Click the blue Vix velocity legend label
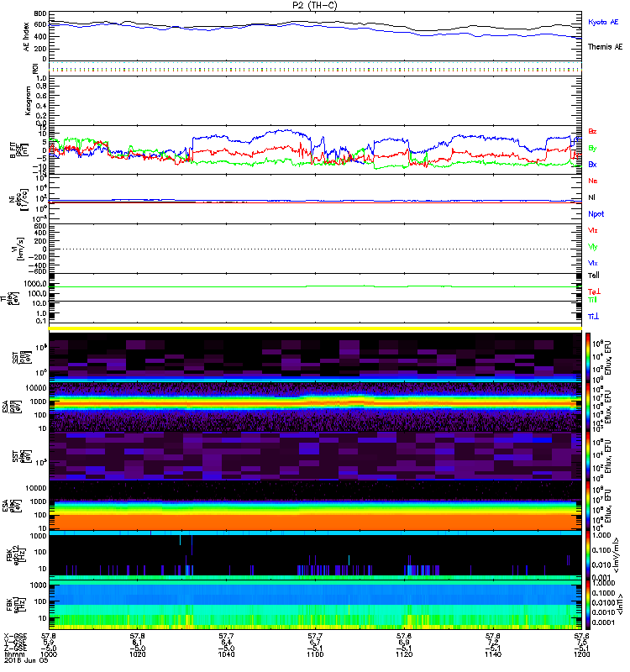The image size is (630, 672). point(593,262)
